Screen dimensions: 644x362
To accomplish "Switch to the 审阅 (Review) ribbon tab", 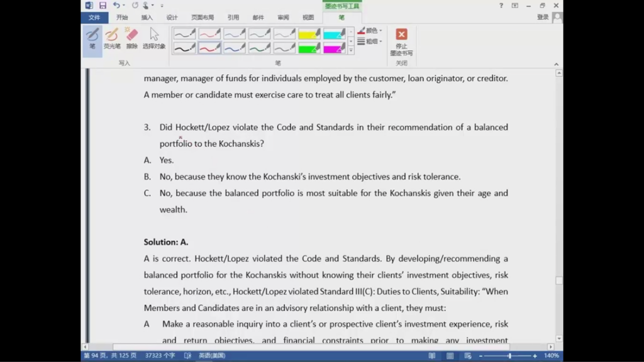I will tap(283, 18).
